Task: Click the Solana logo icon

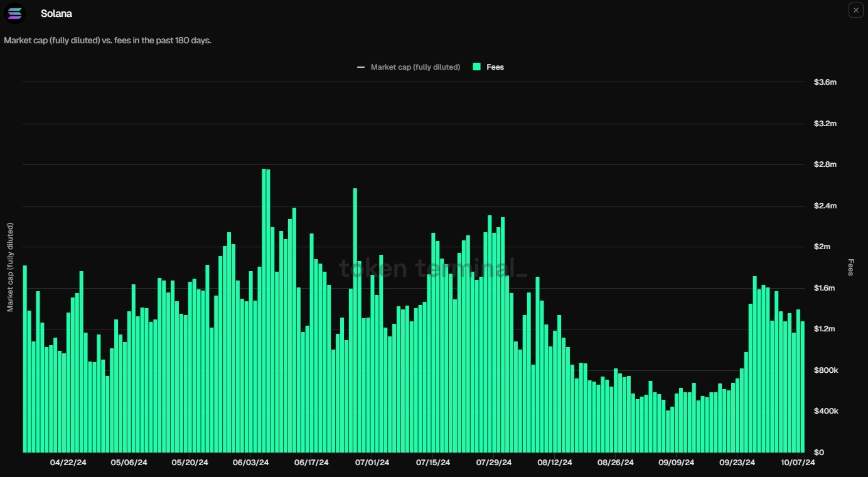Action: tap(14, 13)
